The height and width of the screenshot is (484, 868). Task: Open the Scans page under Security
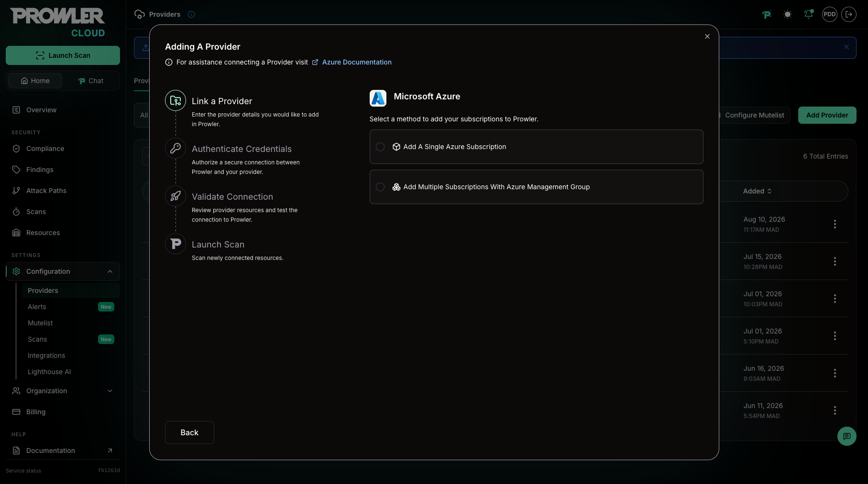63,212
